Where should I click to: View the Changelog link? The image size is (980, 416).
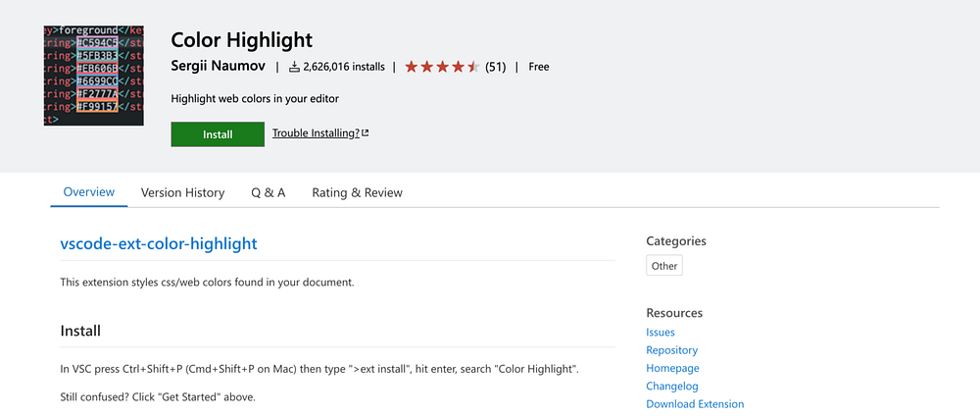tap(671, 386)
